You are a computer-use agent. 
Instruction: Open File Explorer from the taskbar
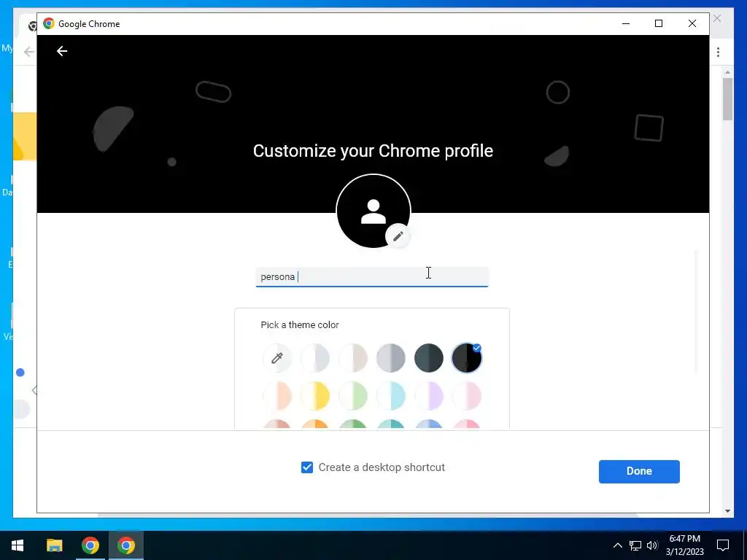point(54,545)
